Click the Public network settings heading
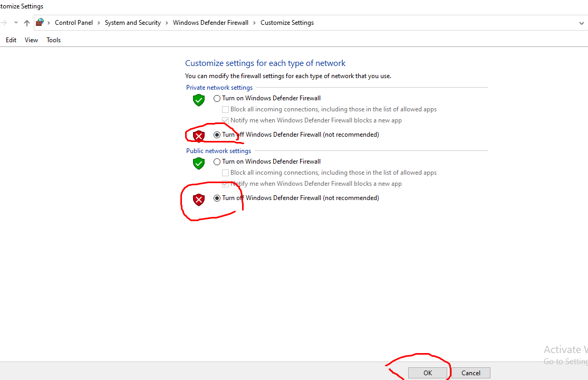Image resolution: width=588 pixels, height=380 pixels. [x=219, y=151]
